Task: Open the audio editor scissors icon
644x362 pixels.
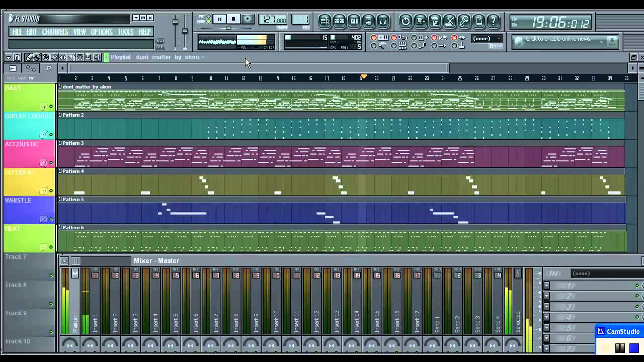Action: 449,21
